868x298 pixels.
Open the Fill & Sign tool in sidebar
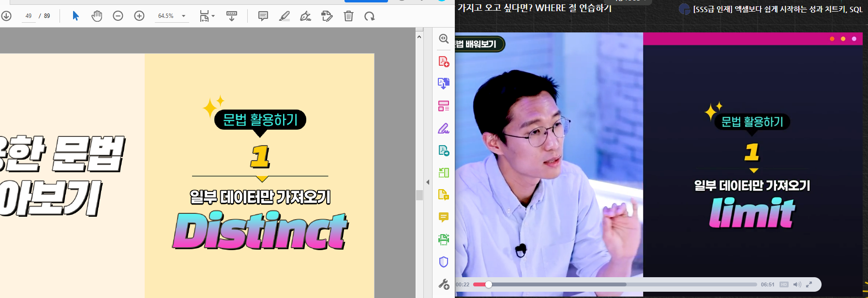(444, 128)
